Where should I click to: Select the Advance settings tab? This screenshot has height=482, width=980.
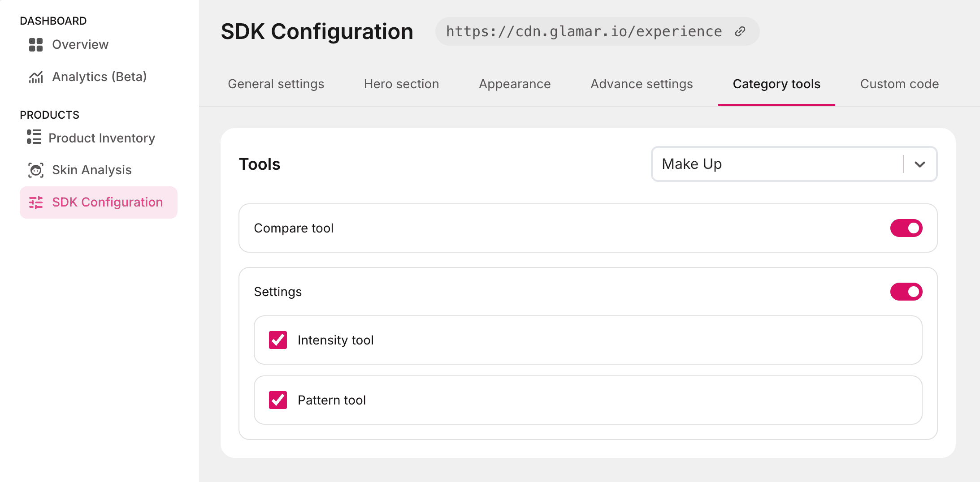pyautogui.click(x=642, y=84)
